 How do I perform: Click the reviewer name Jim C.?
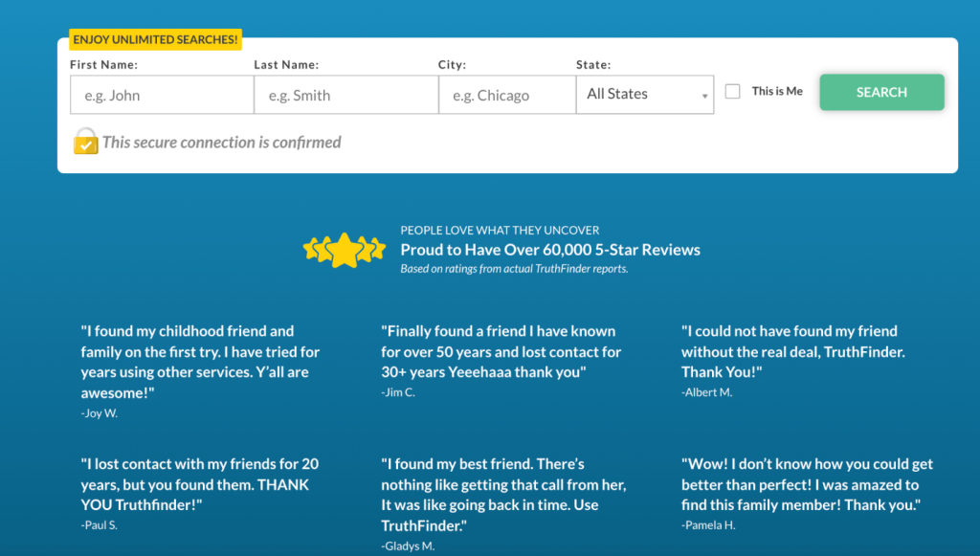[x=398, y=392]
